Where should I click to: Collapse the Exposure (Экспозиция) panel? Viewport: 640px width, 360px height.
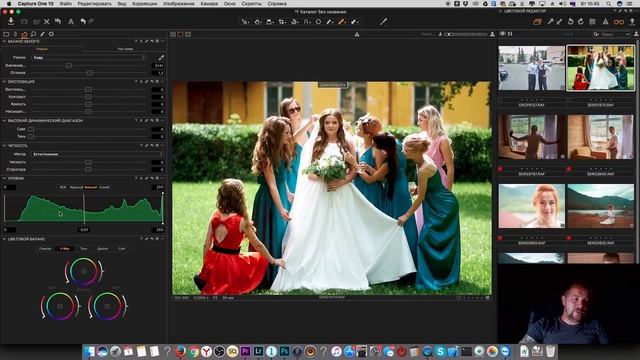tap(4, 82)
